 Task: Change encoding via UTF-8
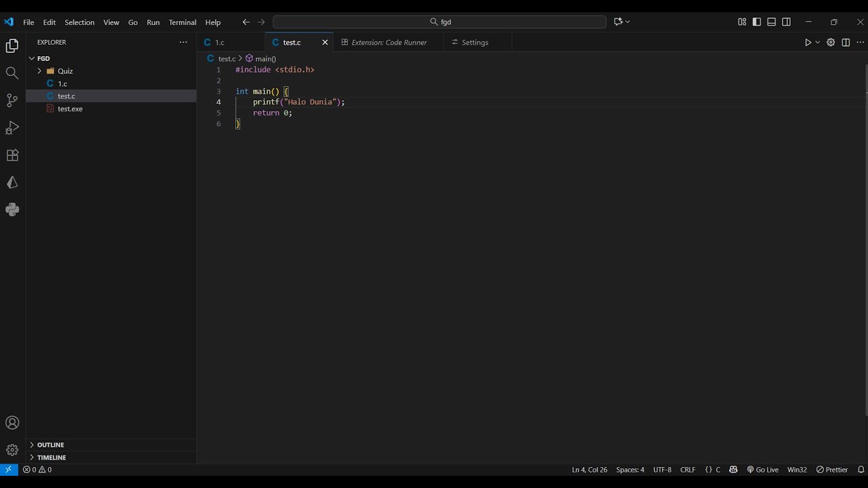point(662,470)
